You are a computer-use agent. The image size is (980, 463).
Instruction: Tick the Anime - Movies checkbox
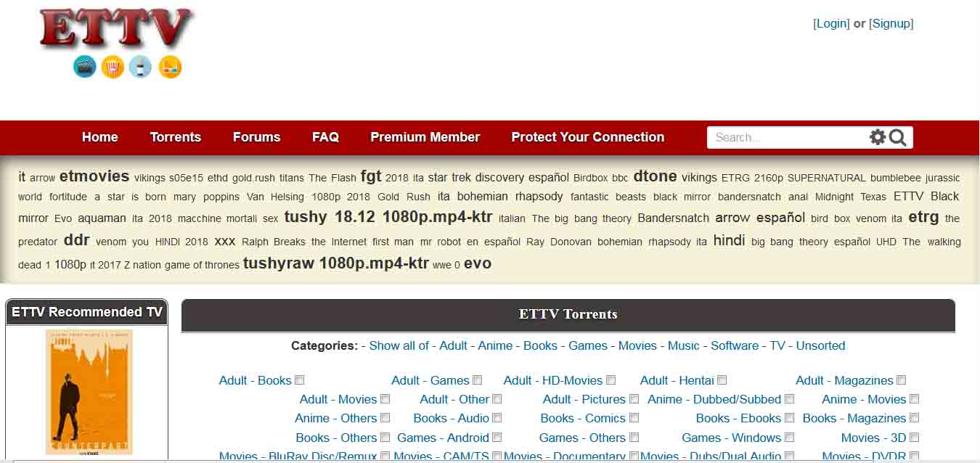[x=914, y=399]
